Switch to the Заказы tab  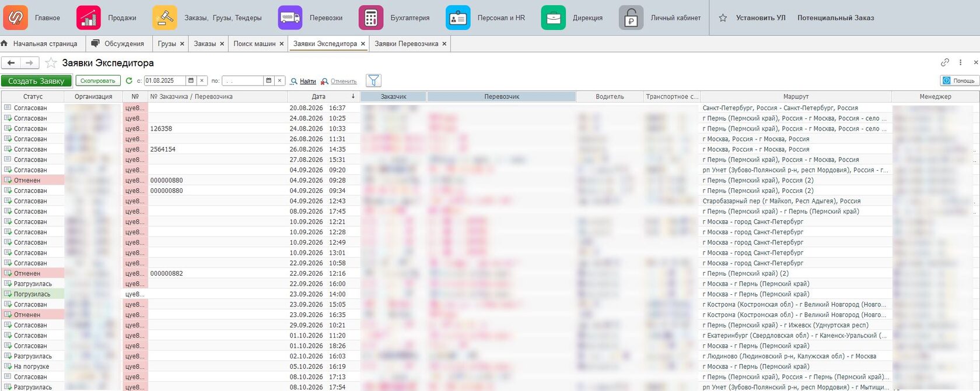pos(205,44)
